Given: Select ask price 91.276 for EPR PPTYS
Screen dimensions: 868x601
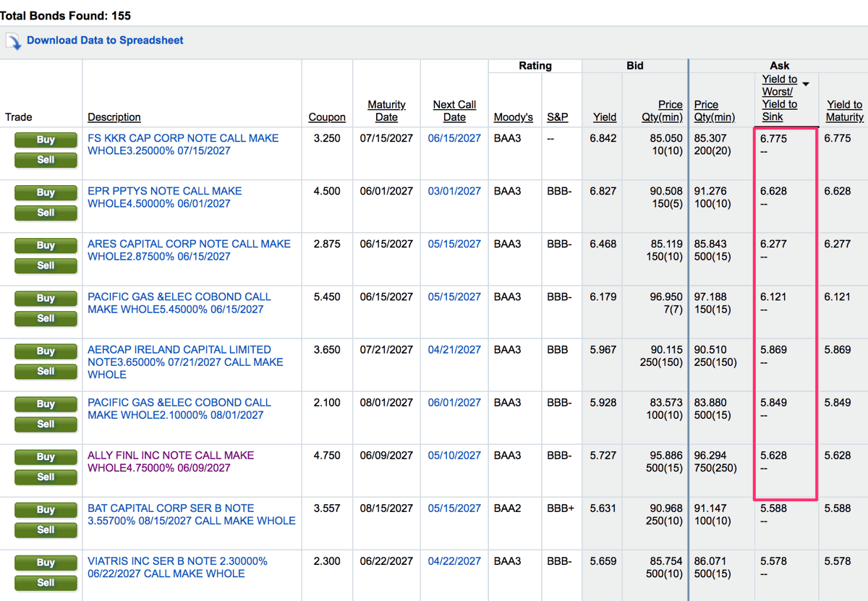Looking at the screenshot, I should coord(710,191).
